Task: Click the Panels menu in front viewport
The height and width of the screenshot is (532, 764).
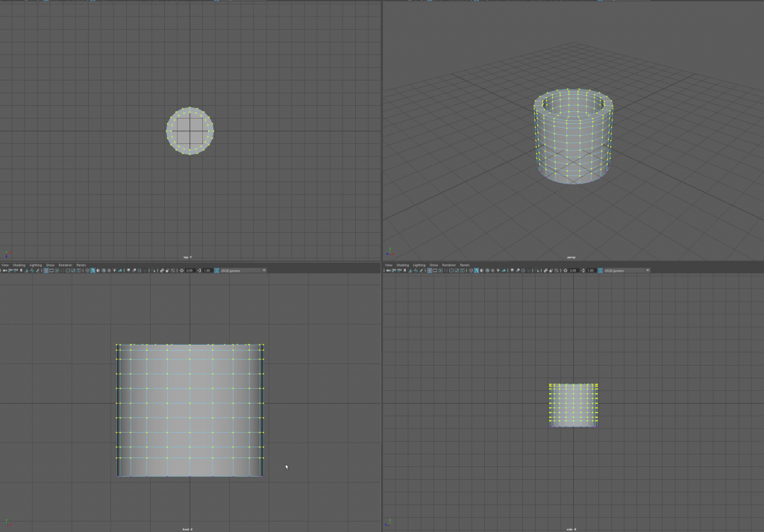Action: click(81, 265)
